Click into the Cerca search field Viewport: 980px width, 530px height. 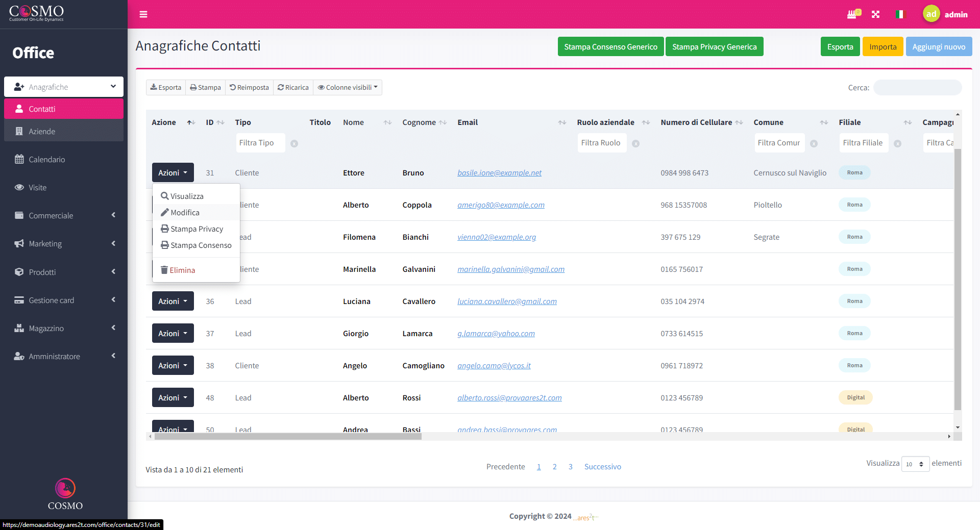(x=917, y=87)
